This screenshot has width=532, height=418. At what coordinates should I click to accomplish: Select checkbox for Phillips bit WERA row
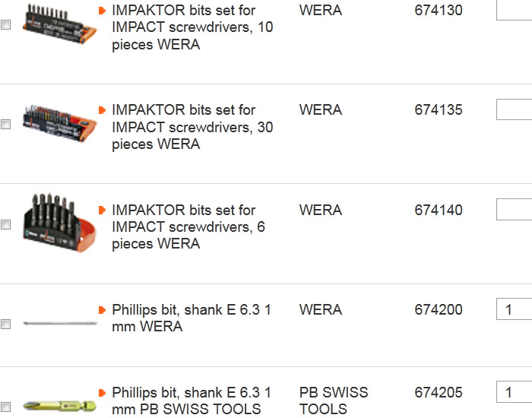6,325
